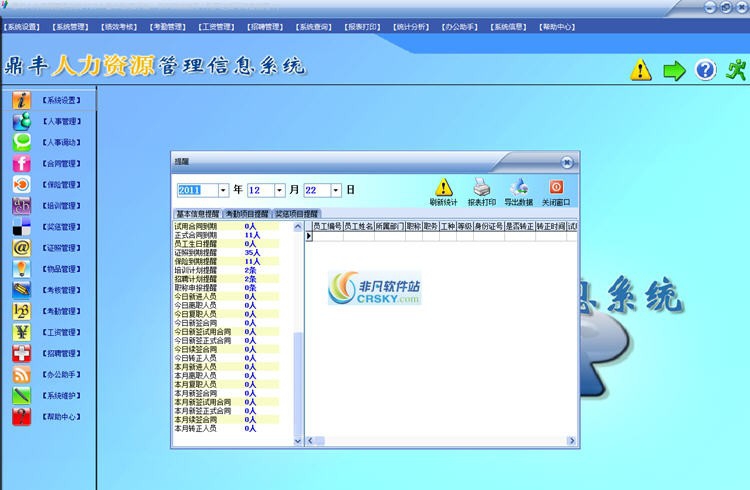Select the 保险到期提醒 row

click(226, 261)
